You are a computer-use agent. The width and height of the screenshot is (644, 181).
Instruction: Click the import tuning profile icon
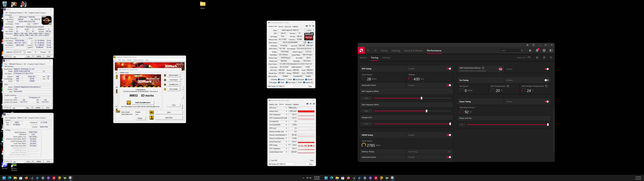coord(537,57)
